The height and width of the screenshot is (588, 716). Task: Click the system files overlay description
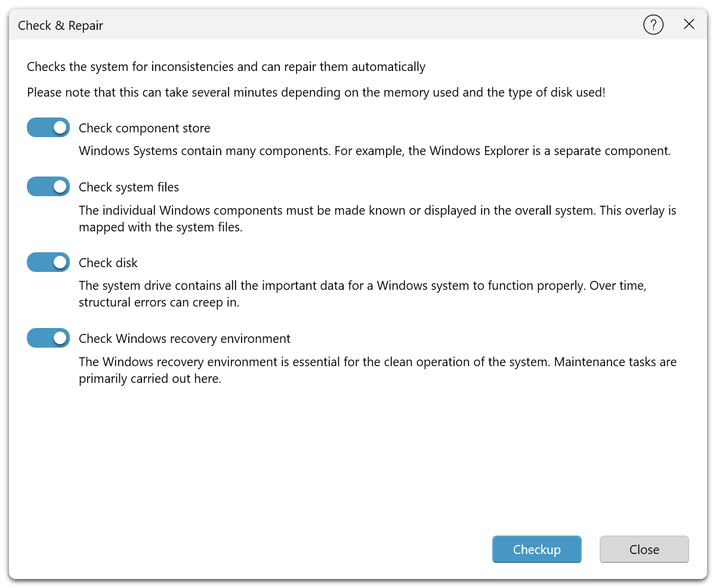click(x=377, y=219)
